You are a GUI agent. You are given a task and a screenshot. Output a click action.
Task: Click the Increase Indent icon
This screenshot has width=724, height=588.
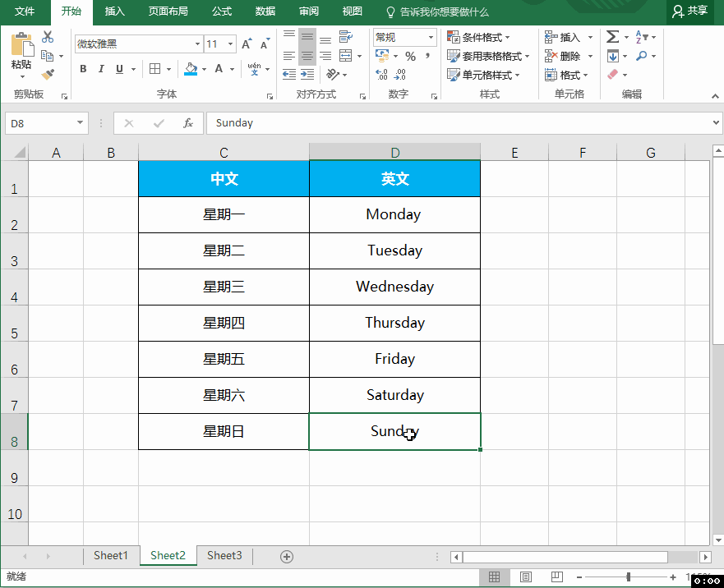pyautogui.click(x=307, y=74)
